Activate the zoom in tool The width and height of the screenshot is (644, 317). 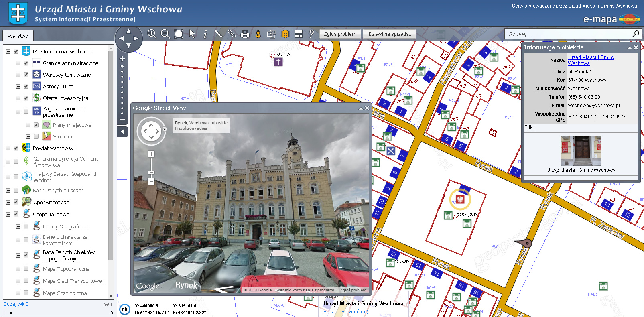coord(152,34)
